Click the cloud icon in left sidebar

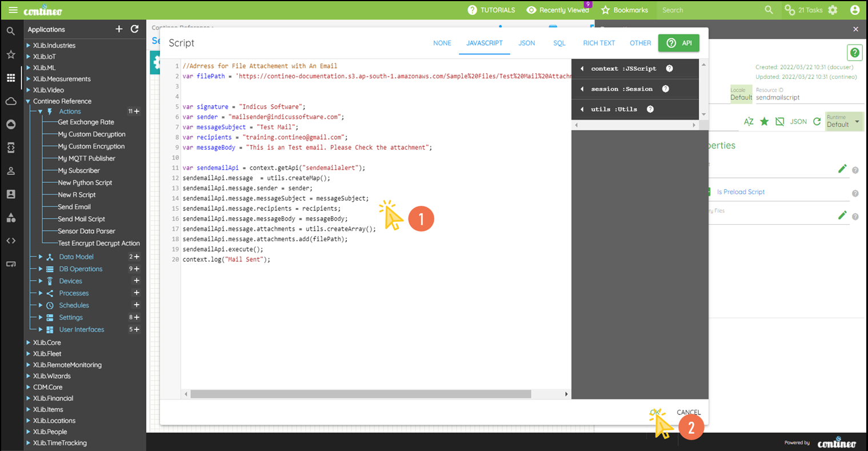pyautogui.click(x=11, y=101)
